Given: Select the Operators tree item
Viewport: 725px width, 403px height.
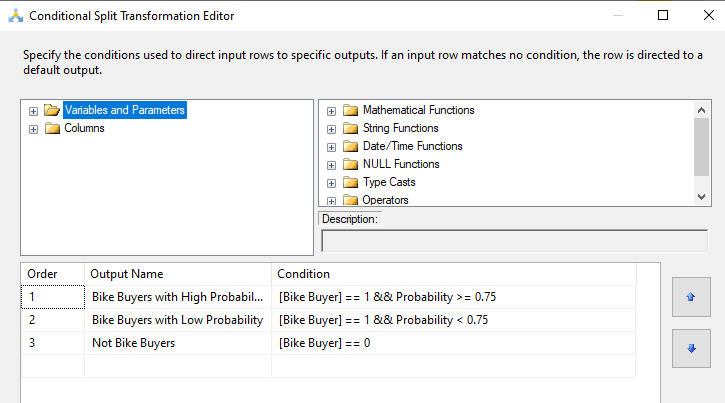Looking at the screenshot, I should click(x=385, y=200).
